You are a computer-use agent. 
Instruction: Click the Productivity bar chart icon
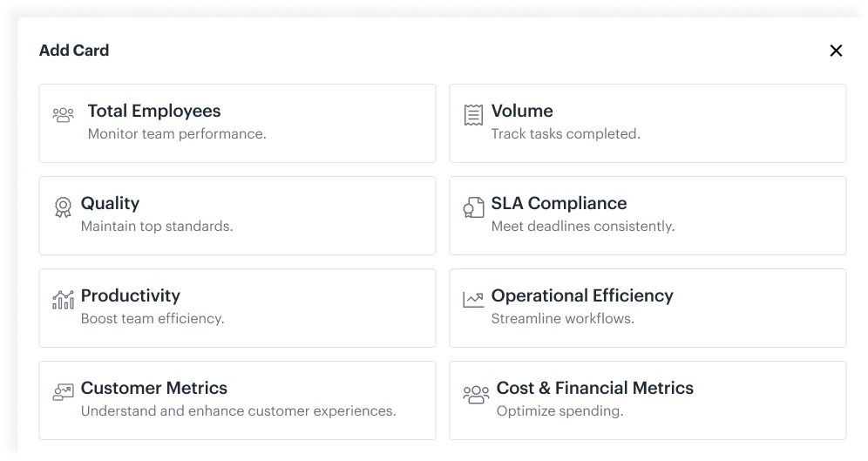click(x=63, y=300)
